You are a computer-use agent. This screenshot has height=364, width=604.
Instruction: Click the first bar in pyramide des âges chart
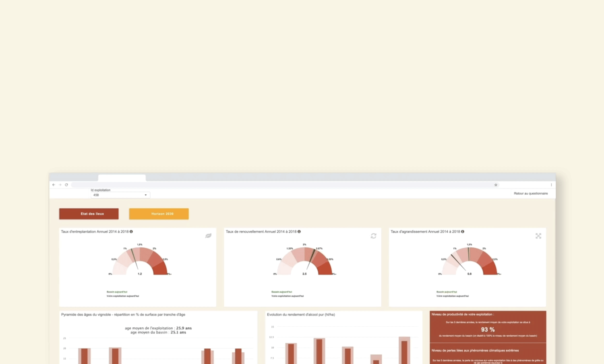[85, 356]
